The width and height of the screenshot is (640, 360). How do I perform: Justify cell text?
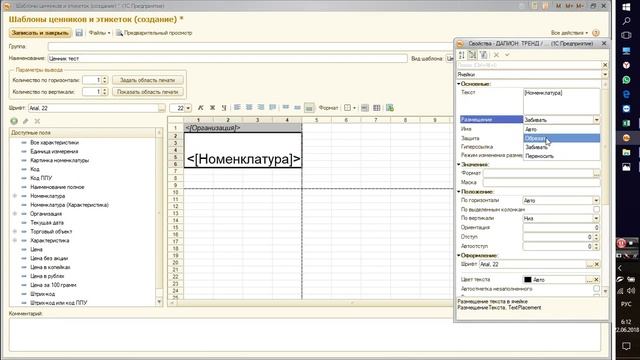[273, 107]
